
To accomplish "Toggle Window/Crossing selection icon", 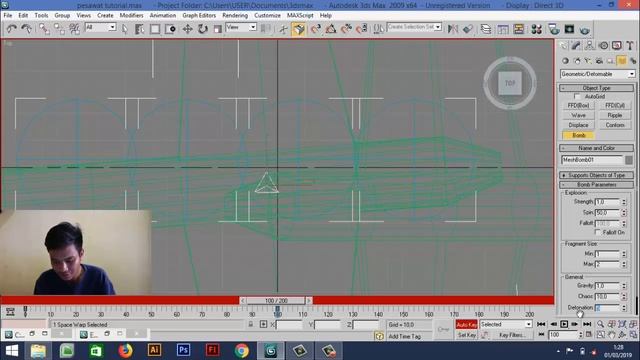I will [x=170, y=29].
